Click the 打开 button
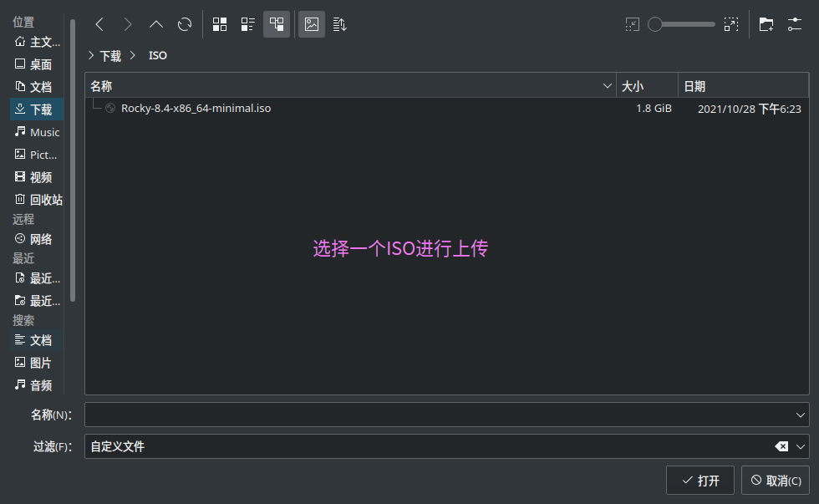The height and width of the screenshot is (504, 819). 699,481
